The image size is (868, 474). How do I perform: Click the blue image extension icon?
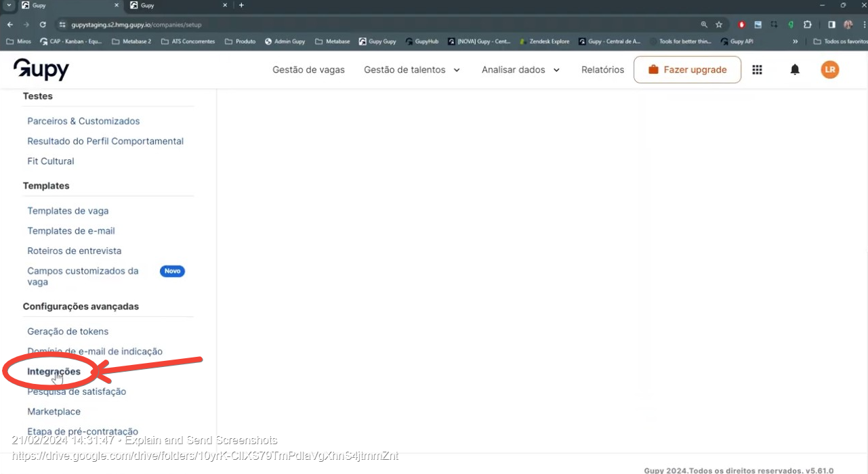click(x=758, y=24)
